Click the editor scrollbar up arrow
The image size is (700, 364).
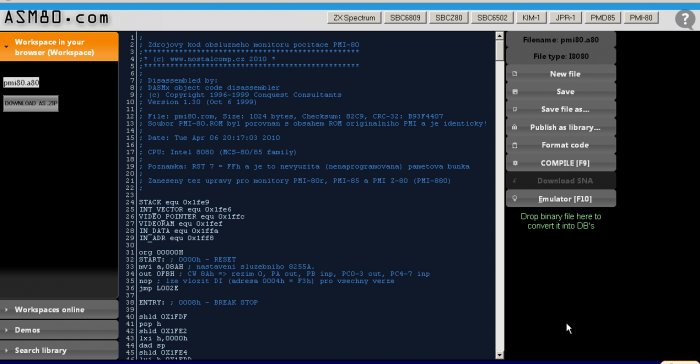(500, 36)
